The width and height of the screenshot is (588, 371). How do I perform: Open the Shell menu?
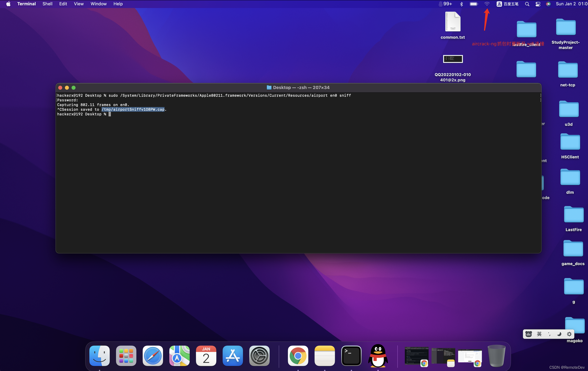coord(47,4)
